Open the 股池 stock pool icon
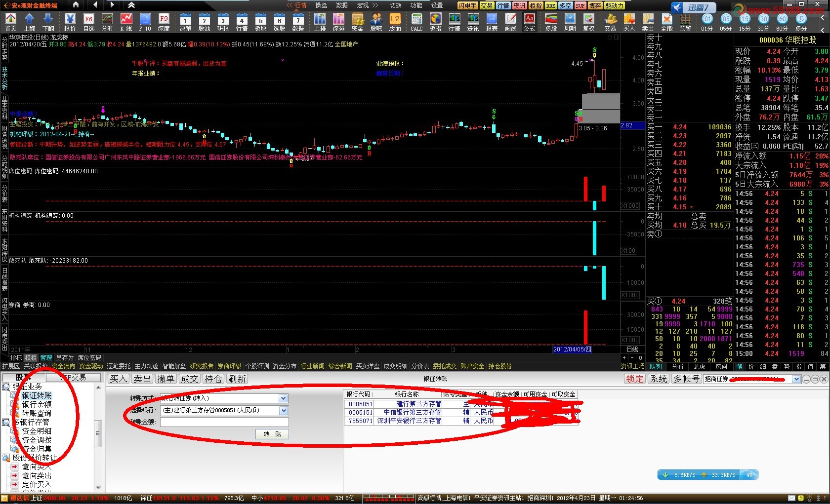Screen dimensions: 830x504 (204, 22)
